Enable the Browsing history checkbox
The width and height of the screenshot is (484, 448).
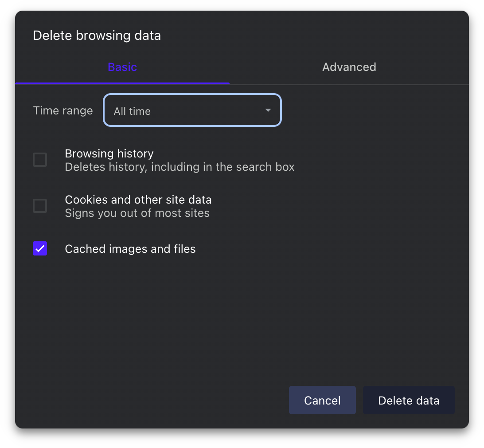[40, 160]
